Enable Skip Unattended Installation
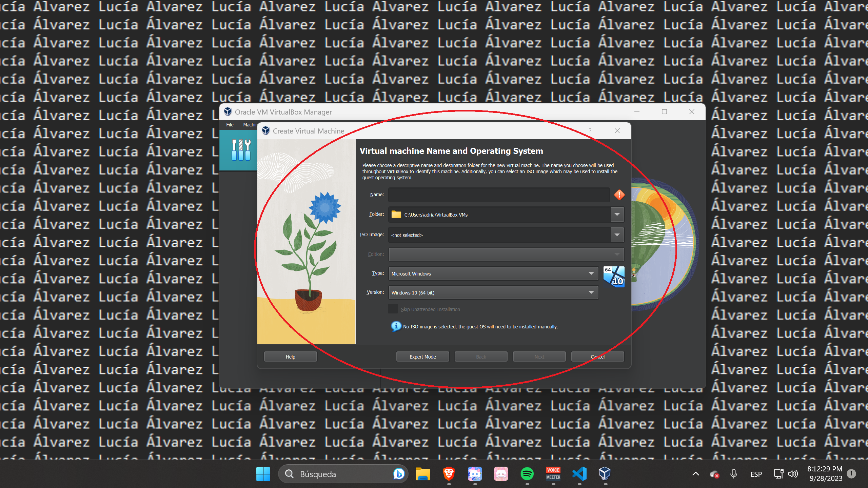 (393, 309)
